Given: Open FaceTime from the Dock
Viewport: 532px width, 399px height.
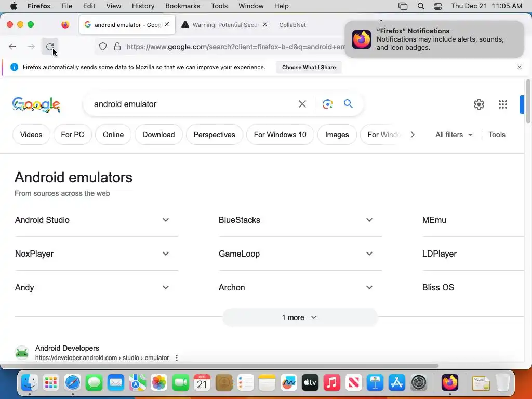Looking at the screenshot, I should 180,383.
